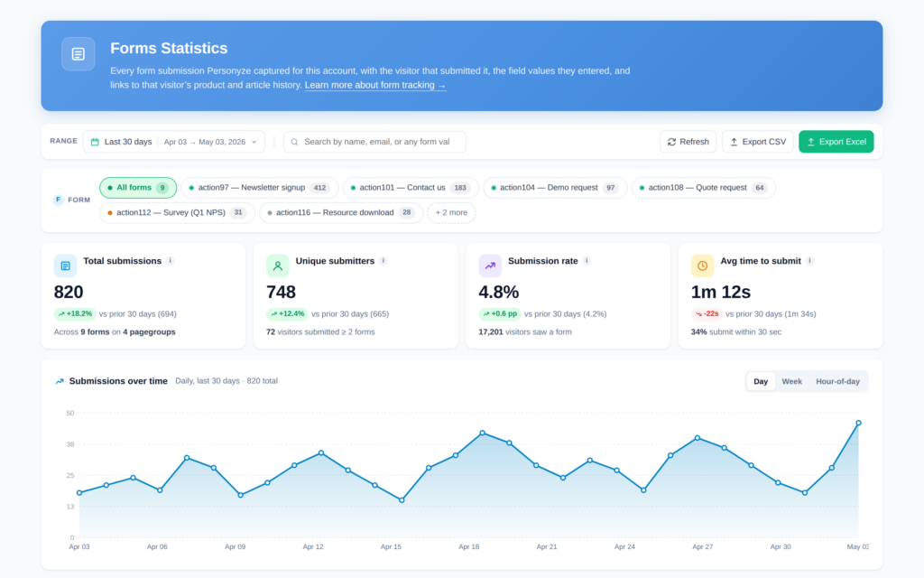Click the "17,201 visitors saw a form" text
The image size is (924, 578).
pos(525,332)
